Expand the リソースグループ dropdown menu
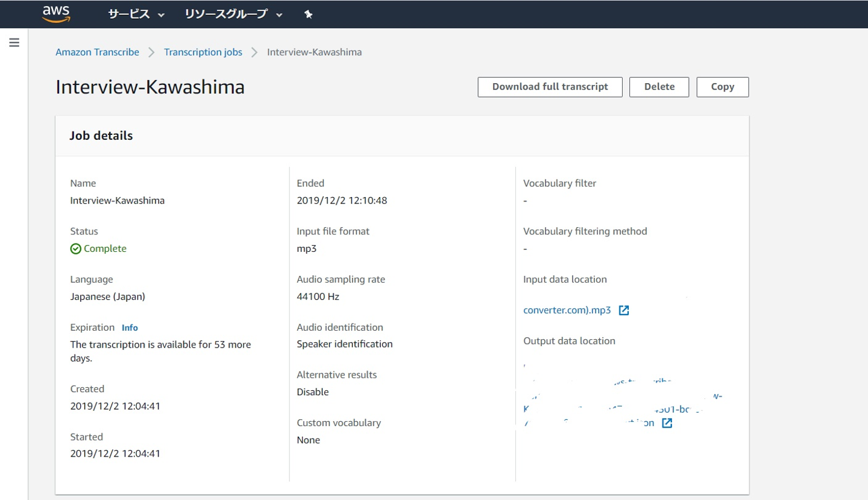This screenshot has height=500, width=868. (x=233, y=14)
